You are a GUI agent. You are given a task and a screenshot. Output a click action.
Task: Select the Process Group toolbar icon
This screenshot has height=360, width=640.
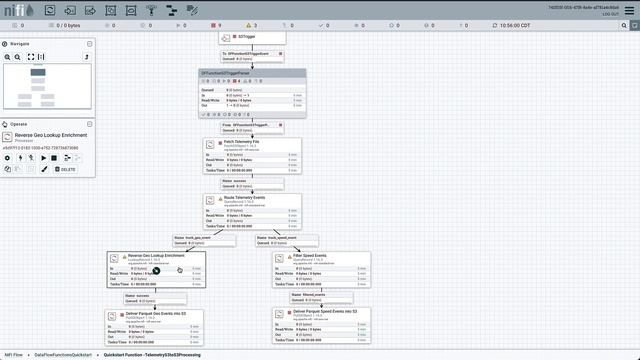tap(111, 10)
